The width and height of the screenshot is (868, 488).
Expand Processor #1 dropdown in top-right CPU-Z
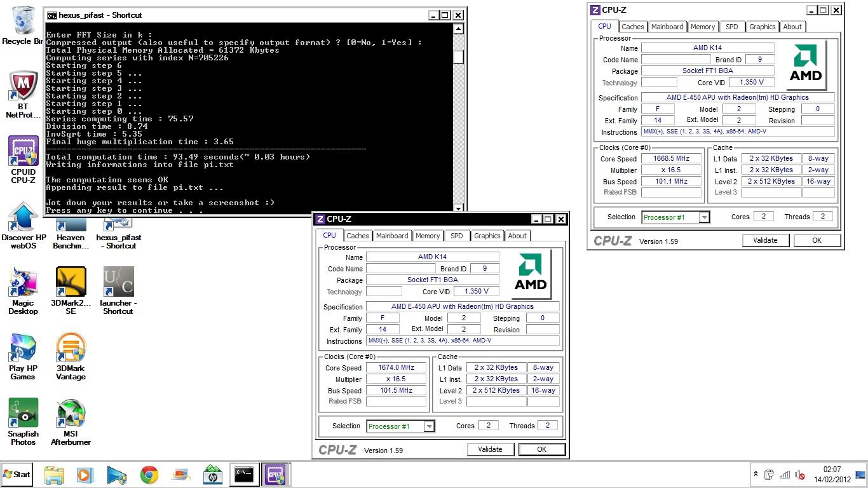pos(704,217)
